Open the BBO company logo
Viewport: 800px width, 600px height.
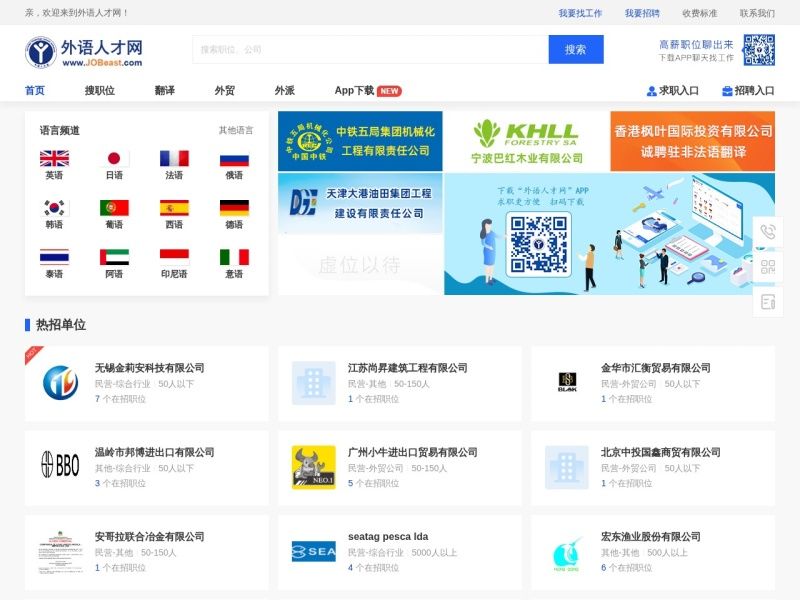coord(60,465)
